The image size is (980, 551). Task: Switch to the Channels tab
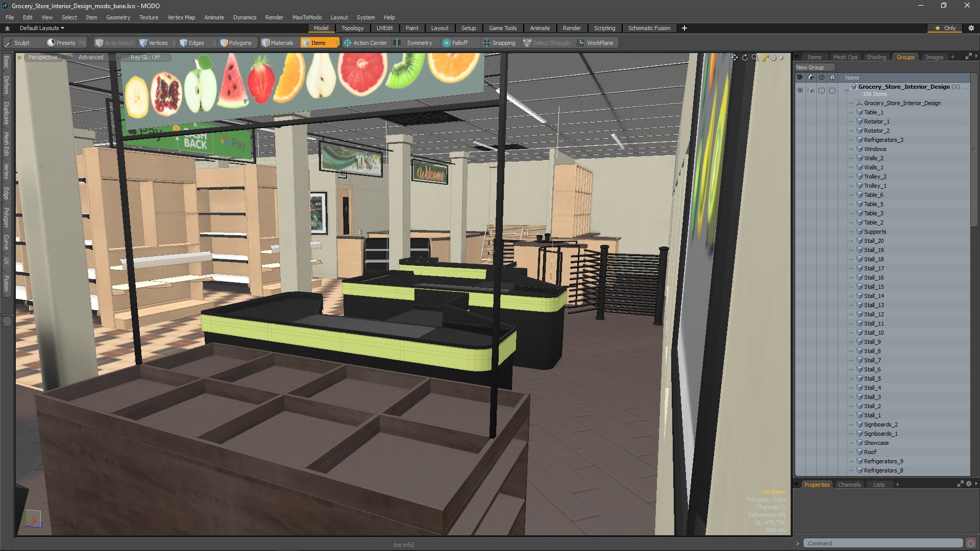[x=849, y=485]
